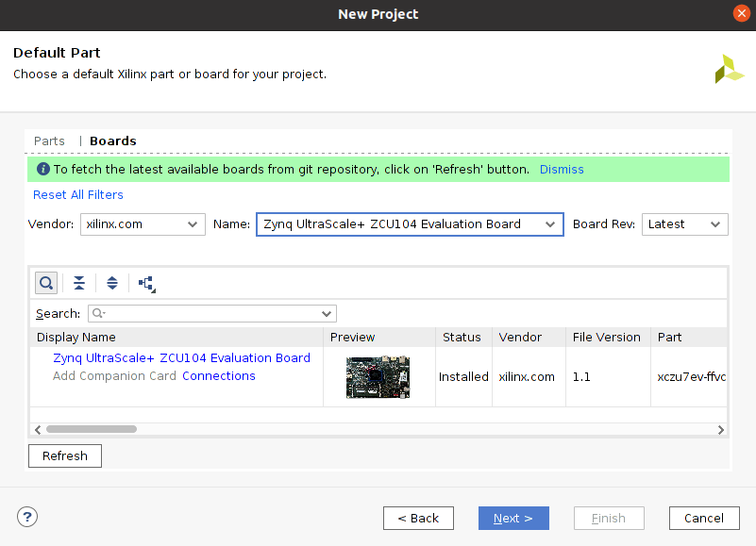This screenshot has height=546, width=756.
Task: Click the 'Installed' status cell
Action: point(463,377)
